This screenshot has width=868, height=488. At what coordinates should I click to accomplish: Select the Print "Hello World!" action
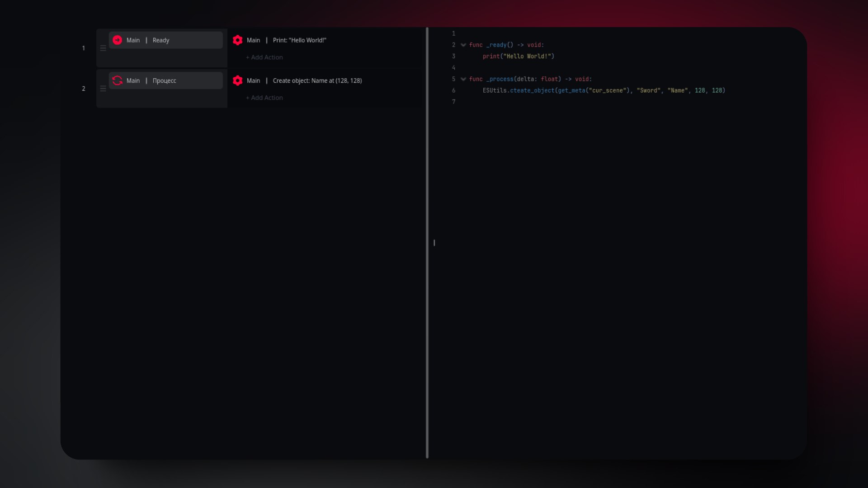point(299,40)
